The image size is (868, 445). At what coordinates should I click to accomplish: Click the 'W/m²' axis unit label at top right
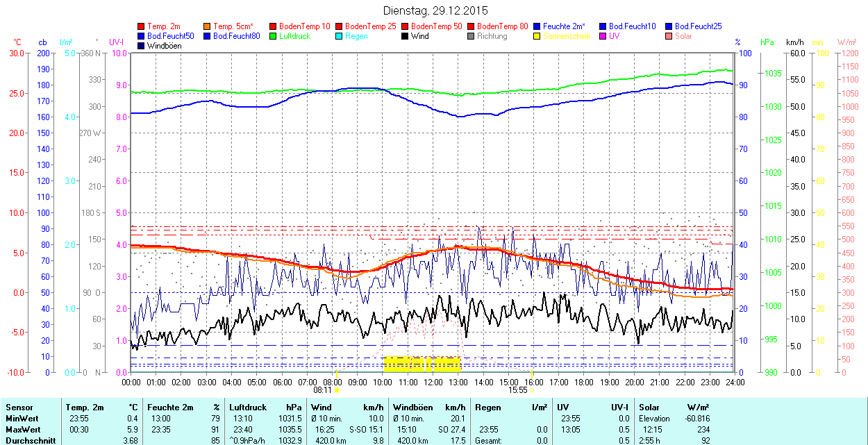click(x=846, y=42)
